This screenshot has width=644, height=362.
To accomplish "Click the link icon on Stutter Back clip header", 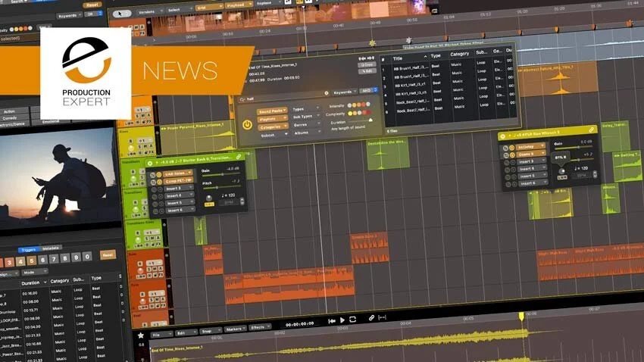I will tap(239, 157).
